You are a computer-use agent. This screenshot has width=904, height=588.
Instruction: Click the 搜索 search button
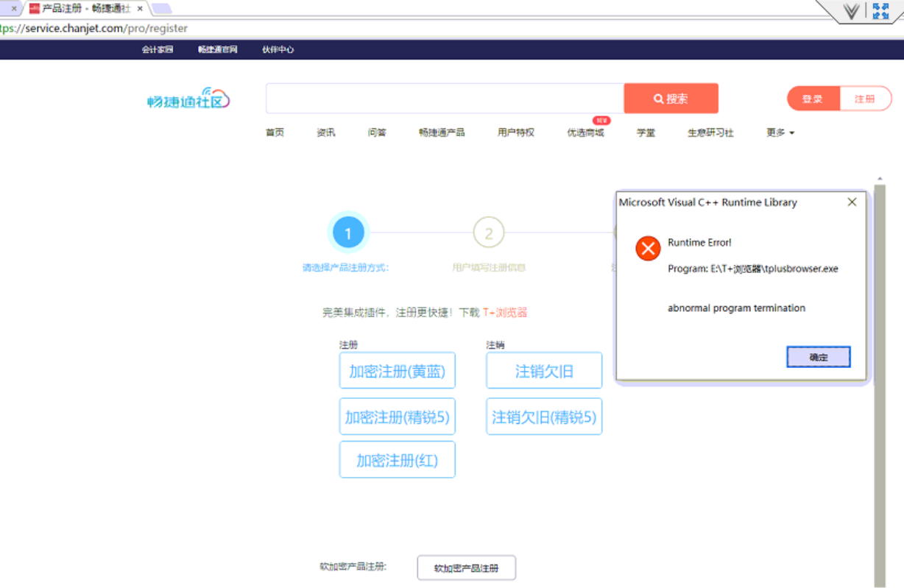[671, 99]
